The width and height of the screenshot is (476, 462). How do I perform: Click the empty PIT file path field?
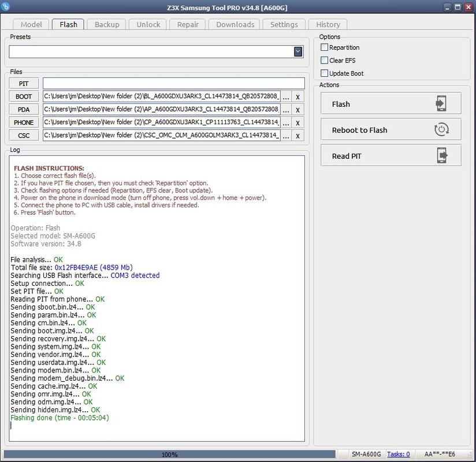click(x=174, y=83)
